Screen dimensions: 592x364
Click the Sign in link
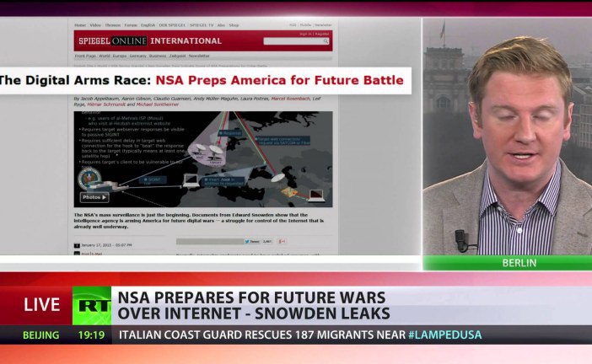click(x=305, y=34)
